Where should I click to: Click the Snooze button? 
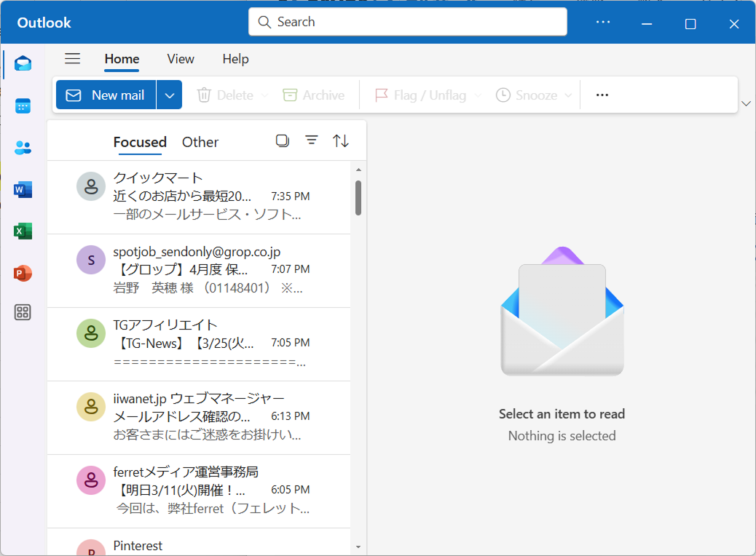click(x=527, y=95)
